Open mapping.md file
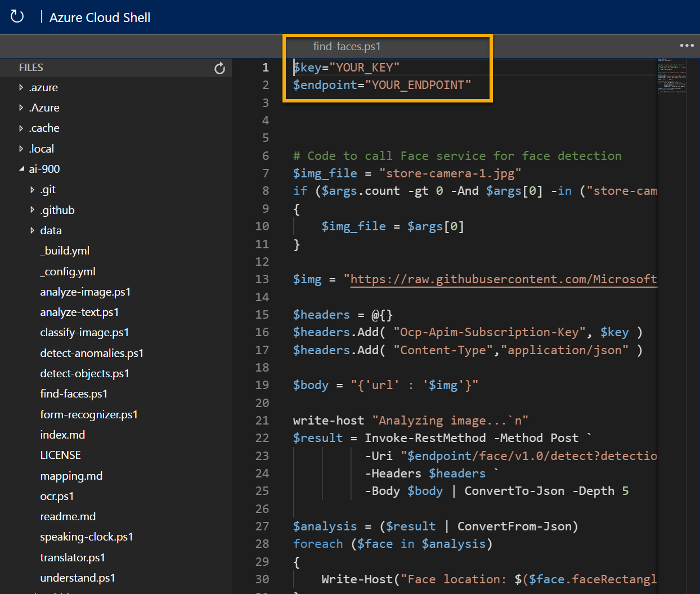 [71, 476]
